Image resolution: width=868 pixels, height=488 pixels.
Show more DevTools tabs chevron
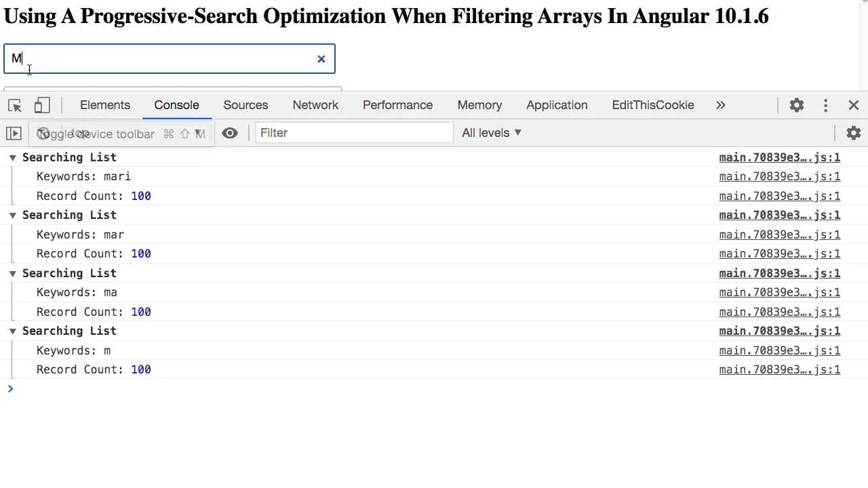click(721, 105)
